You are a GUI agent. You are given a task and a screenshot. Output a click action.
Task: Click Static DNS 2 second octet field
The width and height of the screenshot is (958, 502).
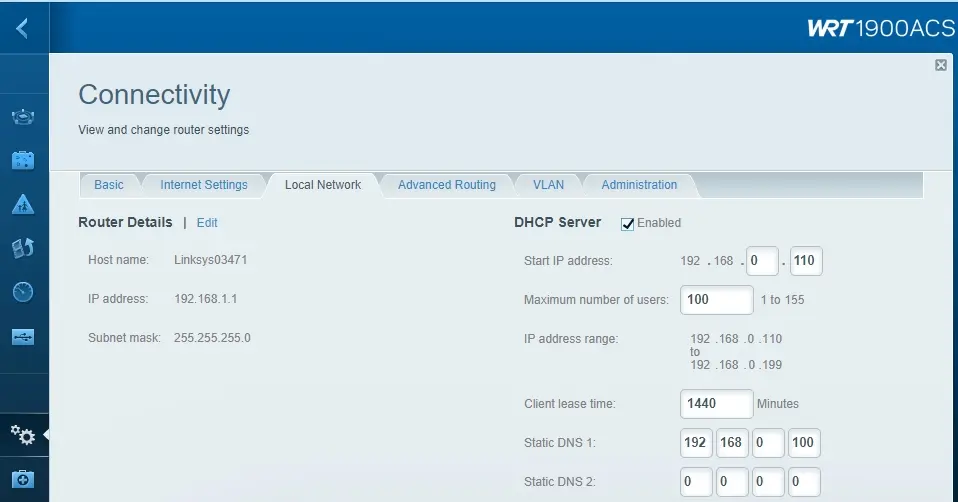click(x=733, y=482)
